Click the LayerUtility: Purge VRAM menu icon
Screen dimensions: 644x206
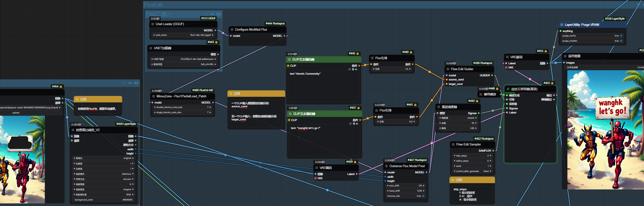click(x=562, y=25)
